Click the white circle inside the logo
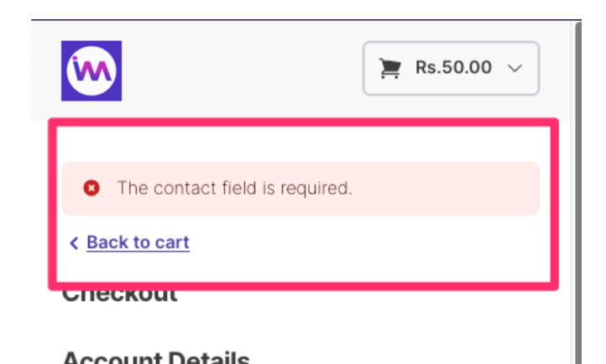 coord(91,71)
